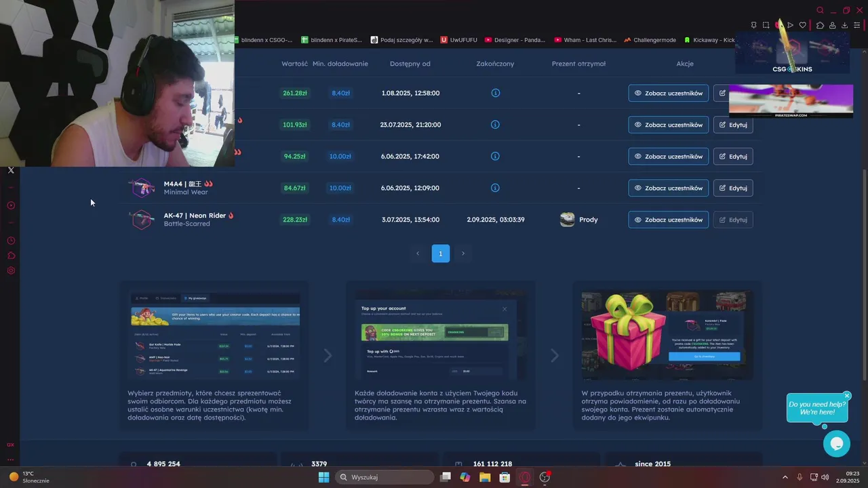Viewport: 868px width, 488px height.
Task: Click the AK-47 Neon Rider skin image
Action: pos(142,220)
